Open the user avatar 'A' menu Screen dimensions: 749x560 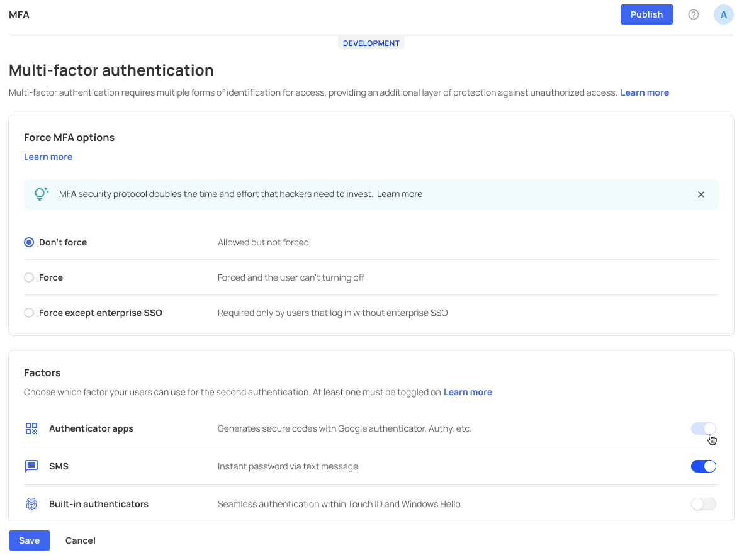click(723, 14)
